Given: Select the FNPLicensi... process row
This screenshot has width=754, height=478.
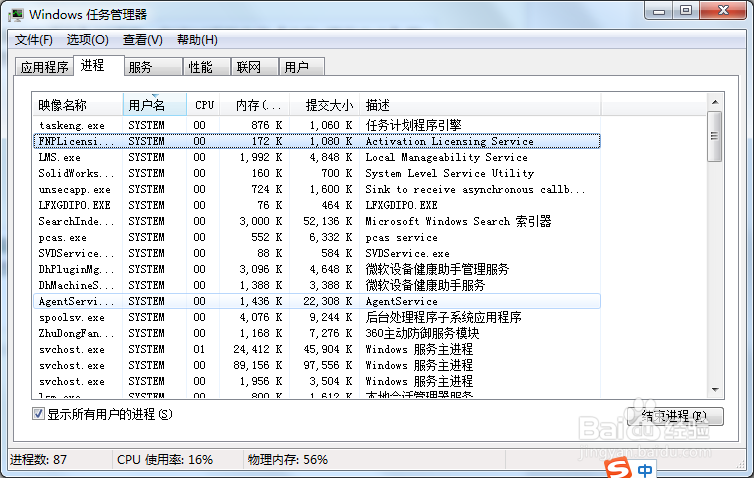Looking at the screenshot, I should (x=317, y=141).
